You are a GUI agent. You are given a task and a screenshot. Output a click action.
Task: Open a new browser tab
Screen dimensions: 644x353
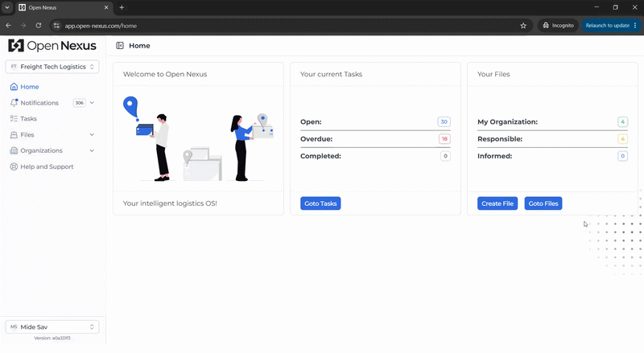(122, 7)
